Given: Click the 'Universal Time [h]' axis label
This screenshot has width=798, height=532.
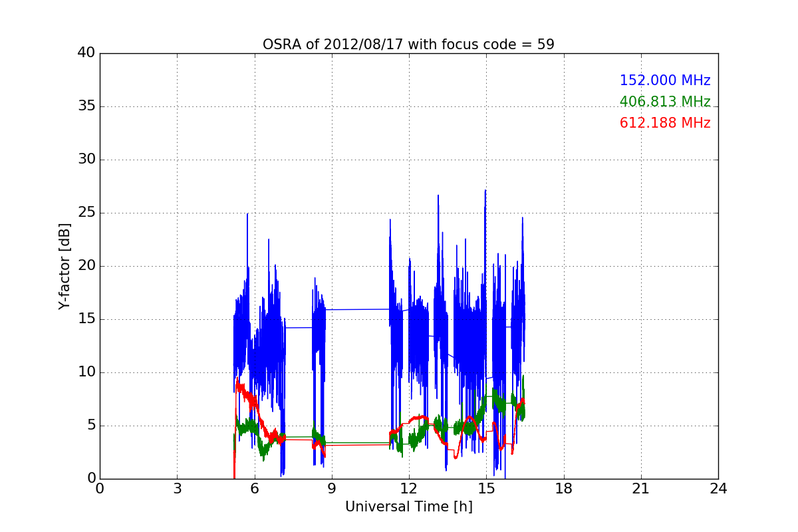Looking at the screenshot, I should [409, 507].
